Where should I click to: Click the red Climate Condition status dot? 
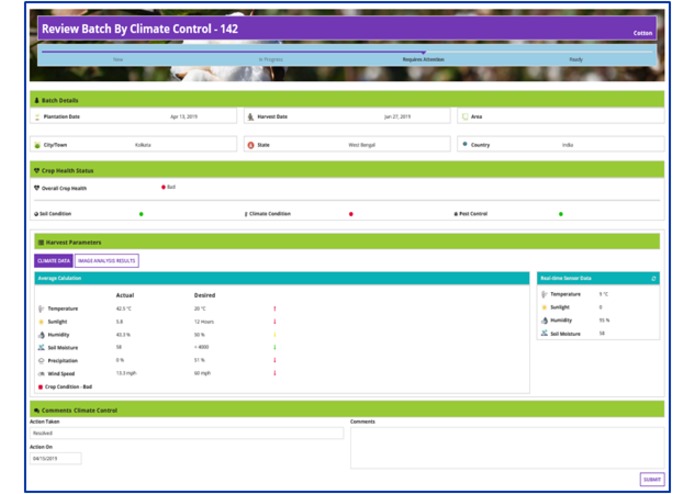click(351, 214)
